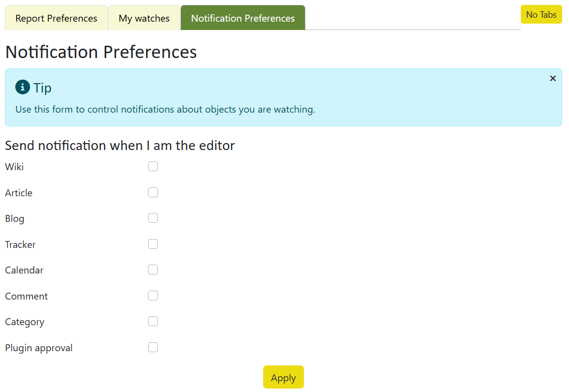Click the Wiki label
Image resolution: width=569 pixels, height=392 pixels.
[x=15, y=167]
